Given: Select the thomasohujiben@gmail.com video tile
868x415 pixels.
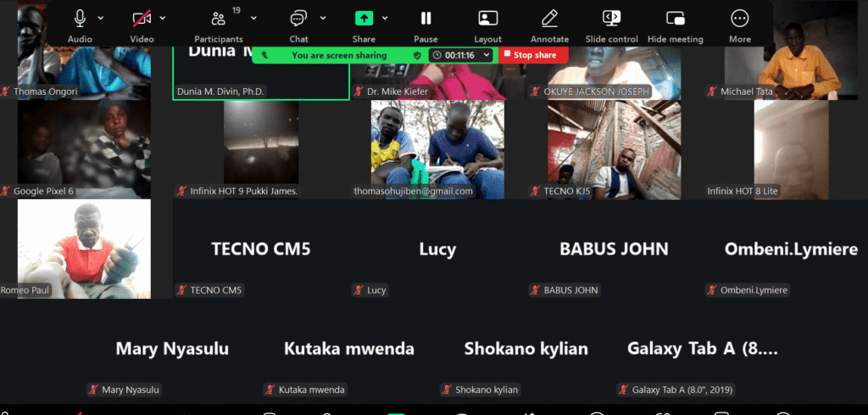Looking at the screenshot, I should point(437,149).
